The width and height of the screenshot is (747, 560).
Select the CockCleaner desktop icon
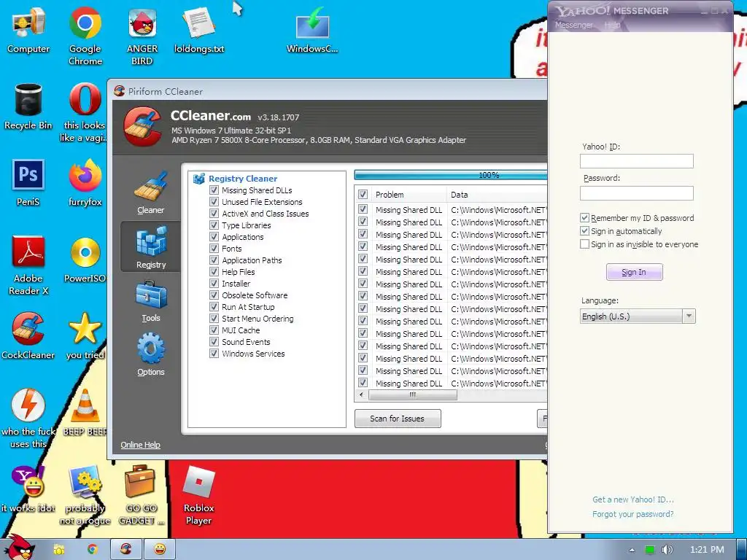[28, 335]
